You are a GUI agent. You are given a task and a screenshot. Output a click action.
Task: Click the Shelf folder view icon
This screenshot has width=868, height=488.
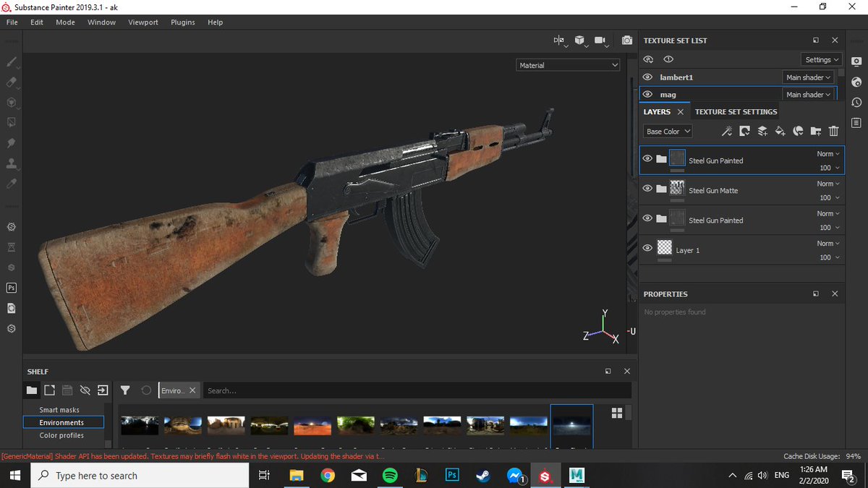tap(32, 390)
